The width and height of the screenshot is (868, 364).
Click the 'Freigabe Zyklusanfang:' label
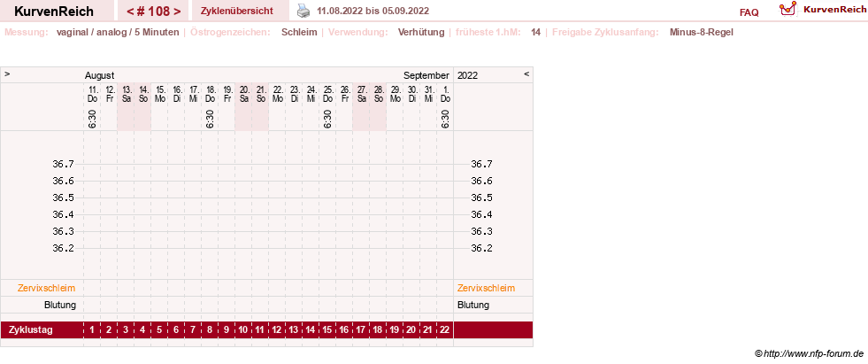pos(605,32)
